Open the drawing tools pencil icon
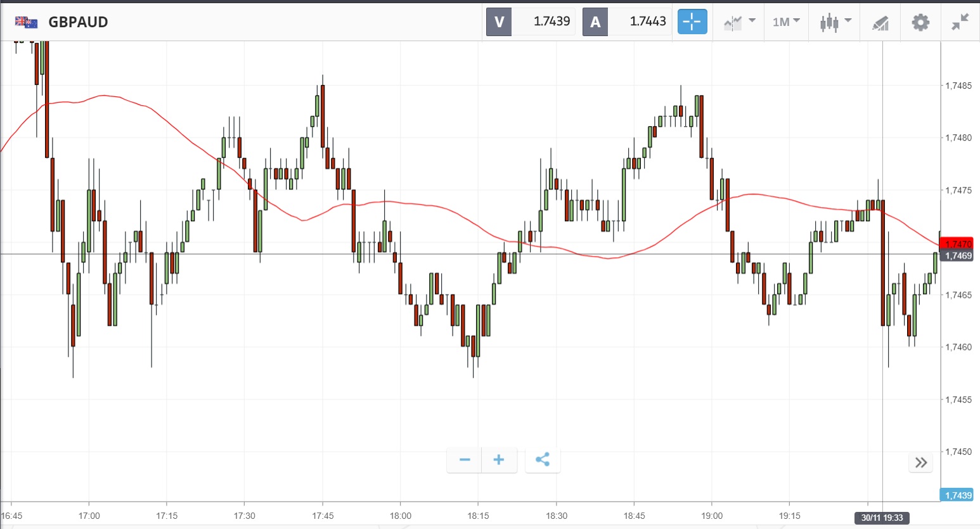The height and width of the screenshot is (529, 980). 880,23
